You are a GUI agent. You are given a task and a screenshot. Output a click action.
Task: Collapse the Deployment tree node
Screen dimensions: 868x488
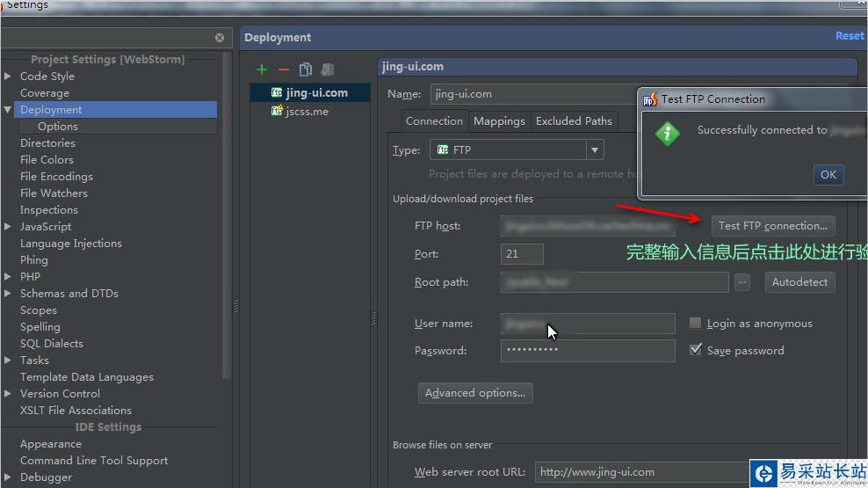click(x=8, y=110)
